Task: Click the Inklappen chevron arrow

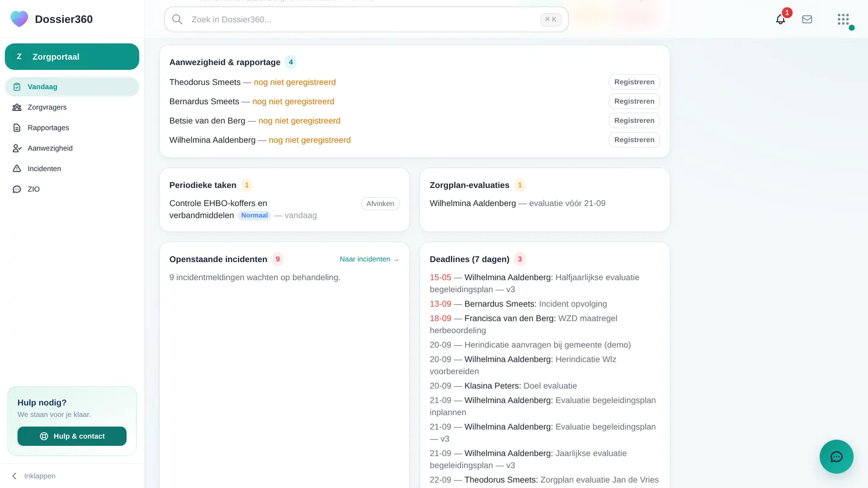Action: pos(14,476)
